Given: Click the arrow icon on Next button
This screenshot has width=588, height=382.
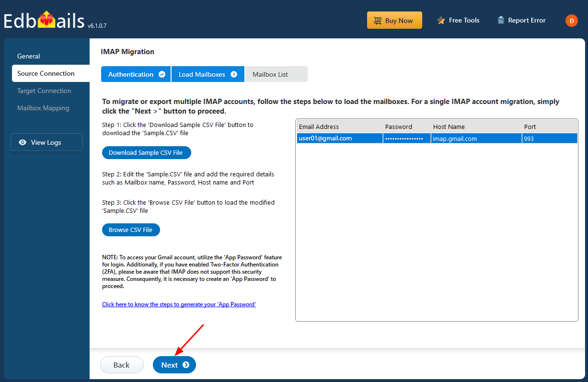Looking at the screenshot, I should (x=186, y=365).
